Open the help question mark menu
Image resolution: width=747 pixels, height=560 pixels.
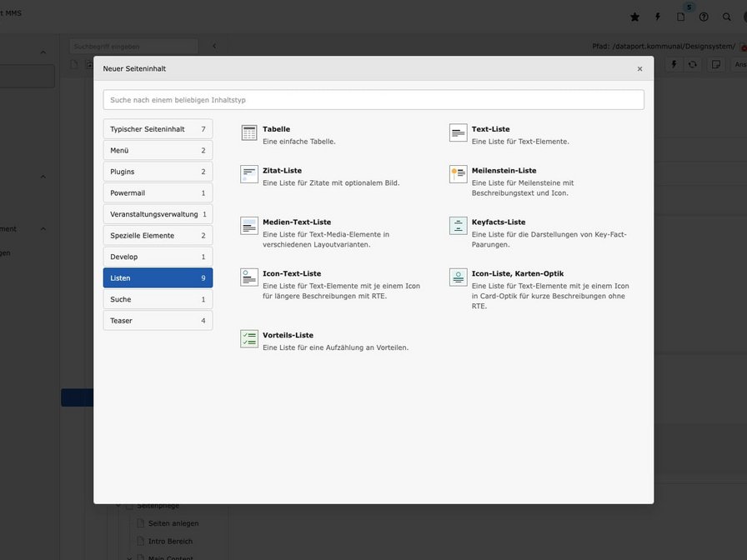click(x=704, y=17)
